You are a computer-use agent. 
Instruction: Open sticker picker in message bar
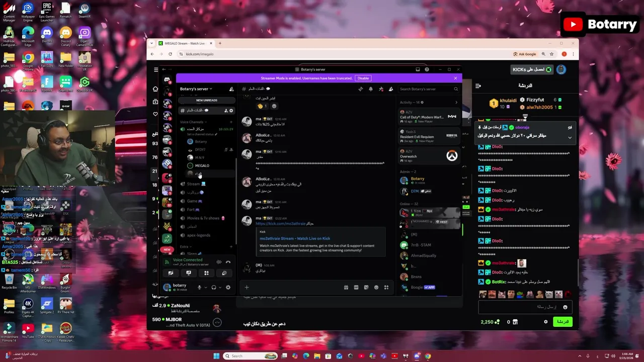[x=366, y=288]
